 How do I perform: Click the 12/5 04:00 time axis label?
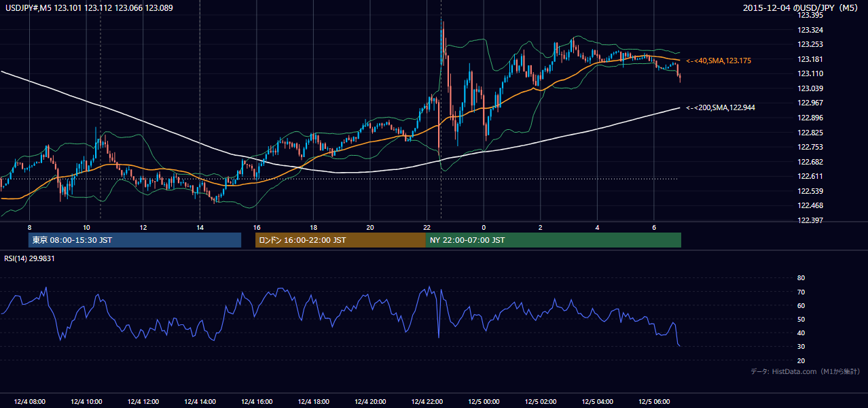[x=597, y=401]
